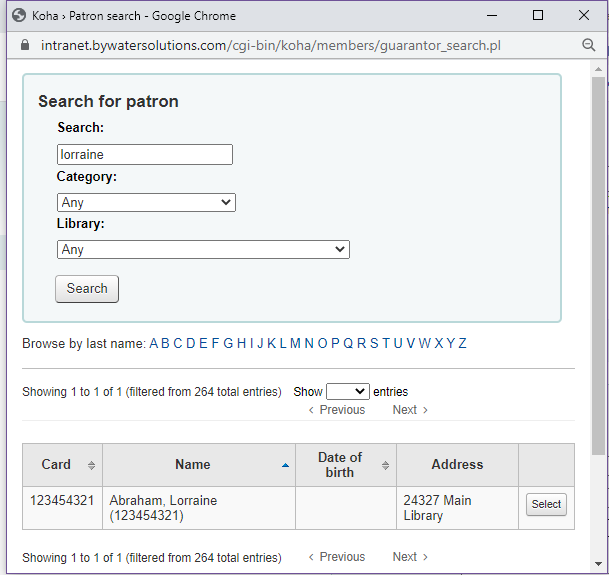The image size is (609, 575).
Task: Click the vertical scrollbar of the page
Action: click(x=598, y=300)
